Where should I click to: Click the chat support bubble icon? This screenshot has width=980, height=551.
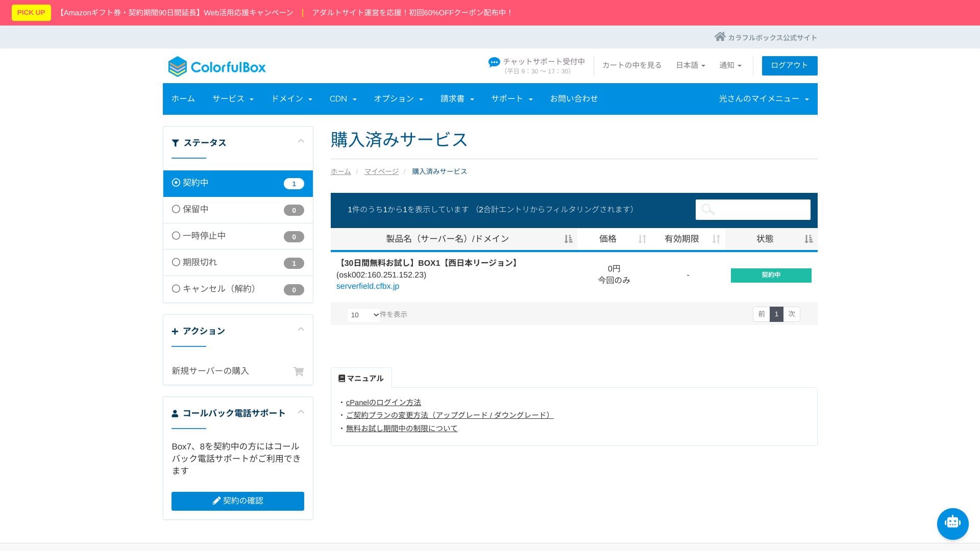point(494,62)
